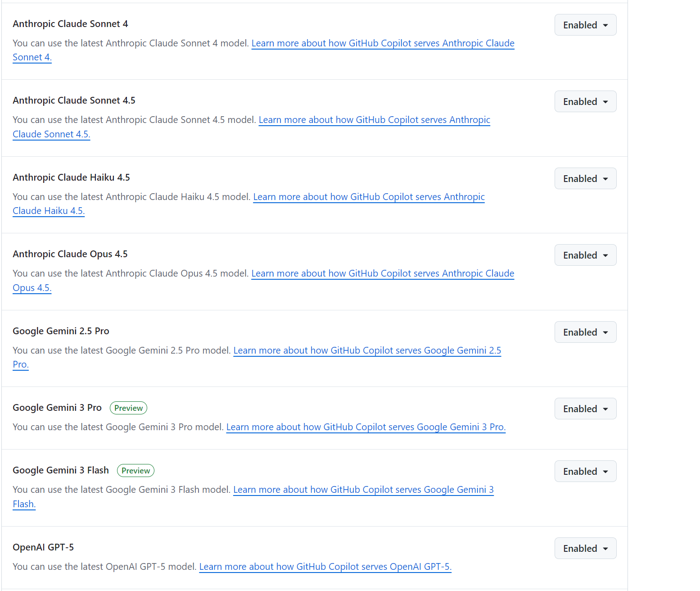700x591 pixels.
Task: Click the Google Gemini 2.5 Pro heading
Action: click(x=61, y=331)
